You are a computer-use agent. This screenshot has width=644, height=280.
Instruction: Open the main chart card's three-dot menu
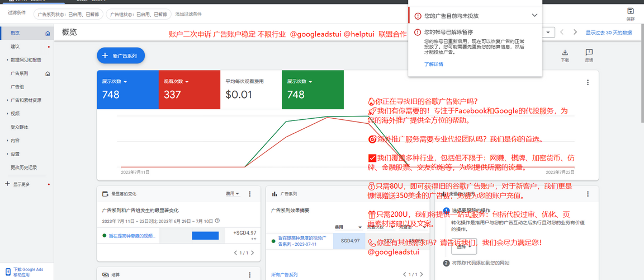click(588, 82)
